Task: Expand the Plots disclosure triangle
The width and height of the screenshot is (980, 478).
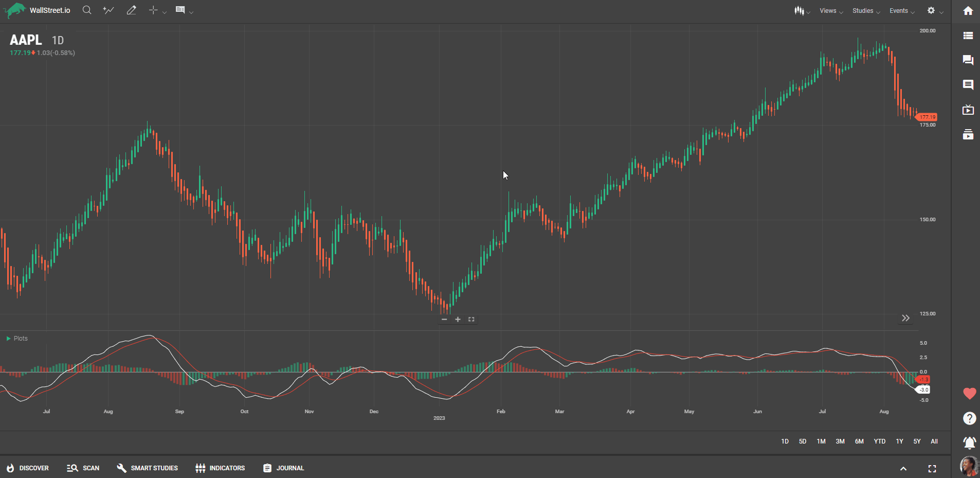Action: (x=8, y=339)
